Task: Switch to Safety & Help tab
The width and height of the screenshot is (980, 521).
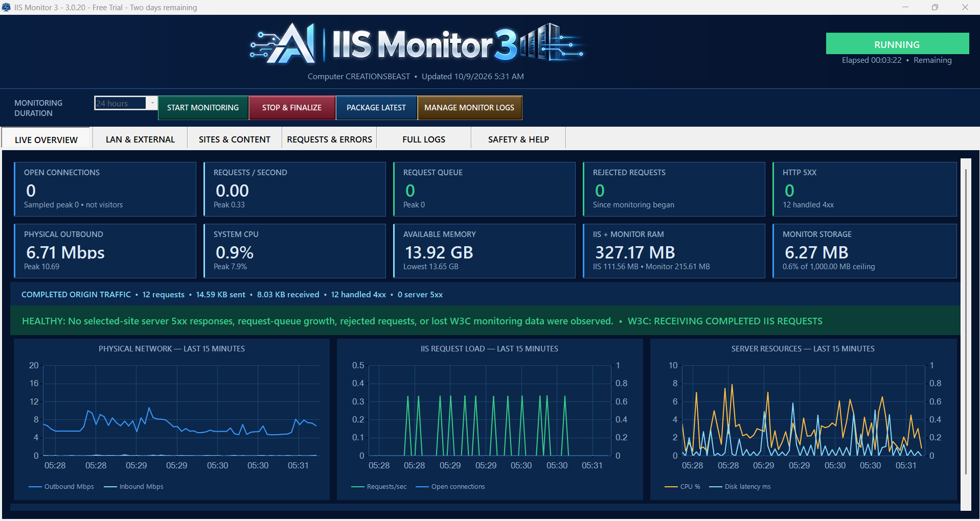Action: [518, 139]
